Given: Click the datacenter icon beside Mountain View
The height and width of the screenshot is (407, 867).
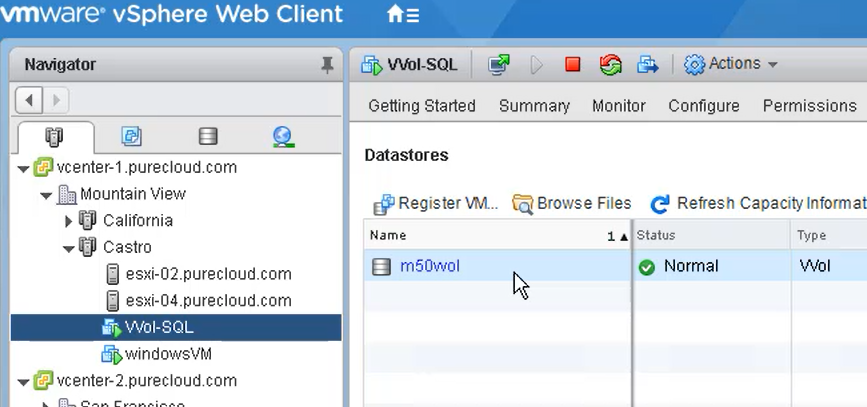Looking at the screenshot, I should [67, 194].
